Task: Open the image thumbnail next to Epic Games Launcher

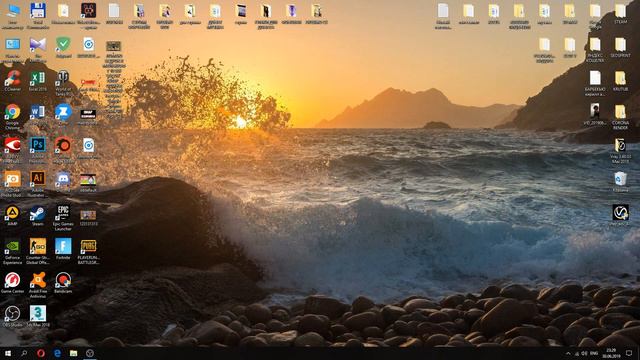Action: pyautogui.click(x=88, y=215)
